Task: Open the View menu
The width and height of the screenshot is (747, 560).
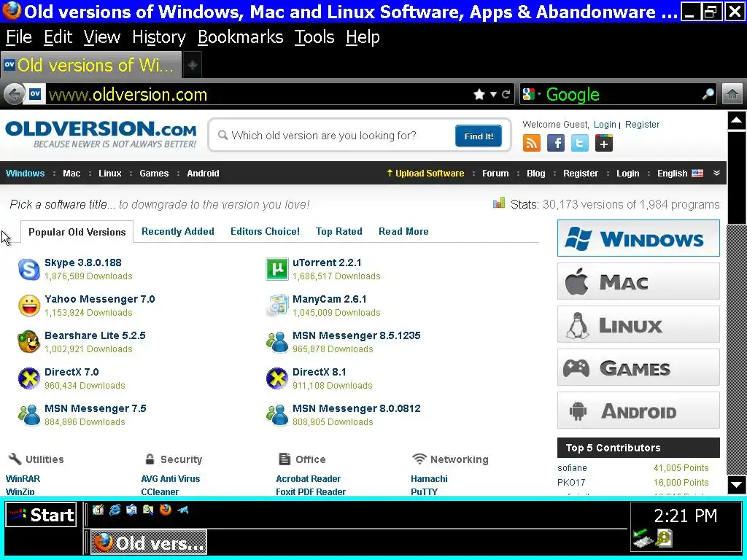Action: (102, 37)
